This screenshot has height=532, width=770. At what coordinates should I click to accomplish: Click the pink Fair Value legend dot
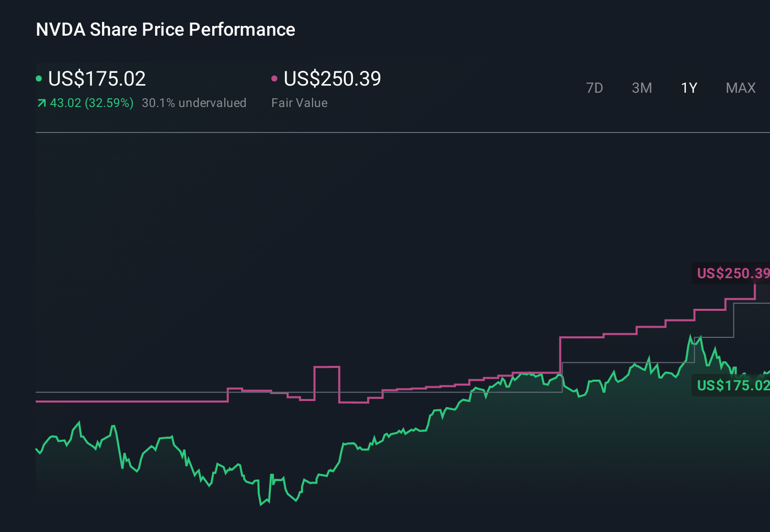[x=275, y=78]
